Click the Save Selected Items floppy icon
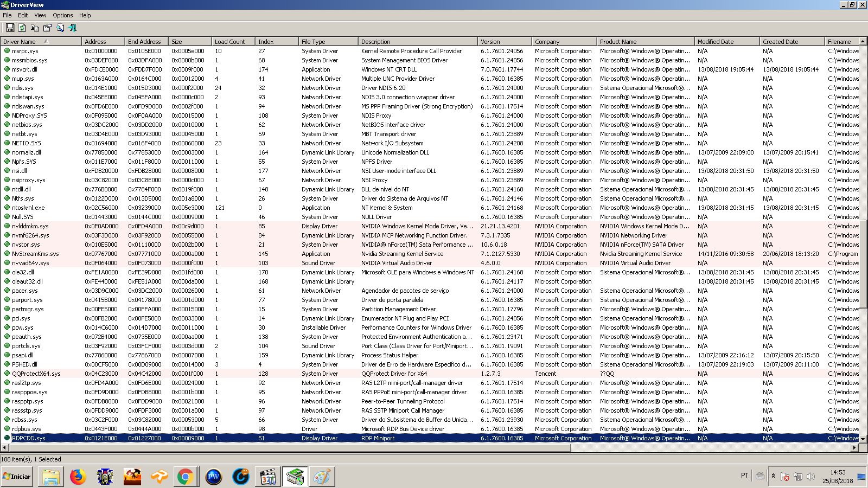Viewport: 868px width, 488px height. coord(10,28)
